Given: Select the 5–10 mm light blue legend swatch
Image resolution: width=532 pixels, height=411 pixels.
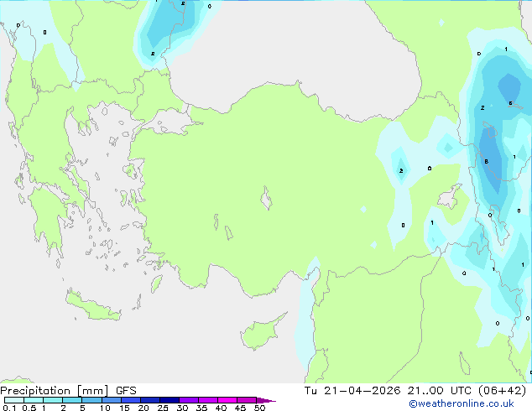Looking at the screenshot, I should (91, 400).
